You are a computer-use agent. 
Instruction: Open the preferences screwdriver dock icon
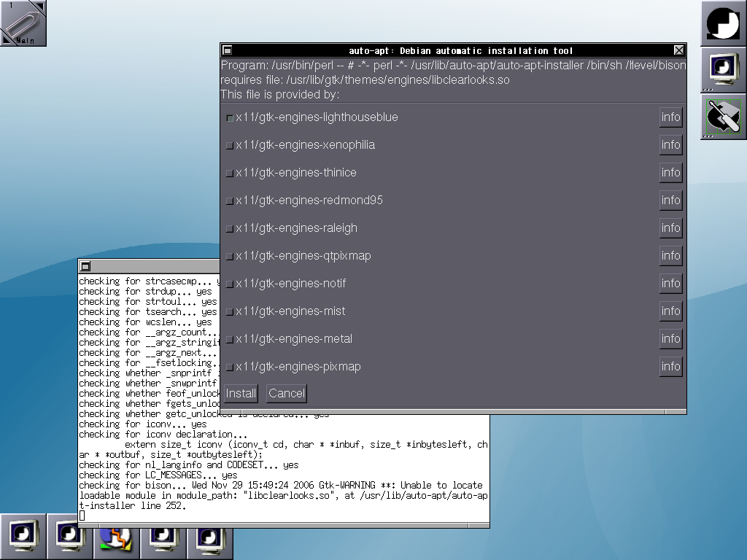point(723,116)
